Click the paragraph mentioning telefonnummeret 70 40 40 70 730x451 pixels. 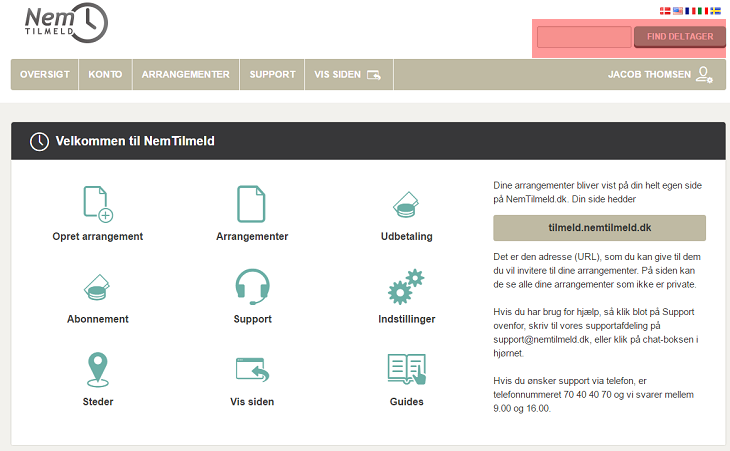[594, 395]
